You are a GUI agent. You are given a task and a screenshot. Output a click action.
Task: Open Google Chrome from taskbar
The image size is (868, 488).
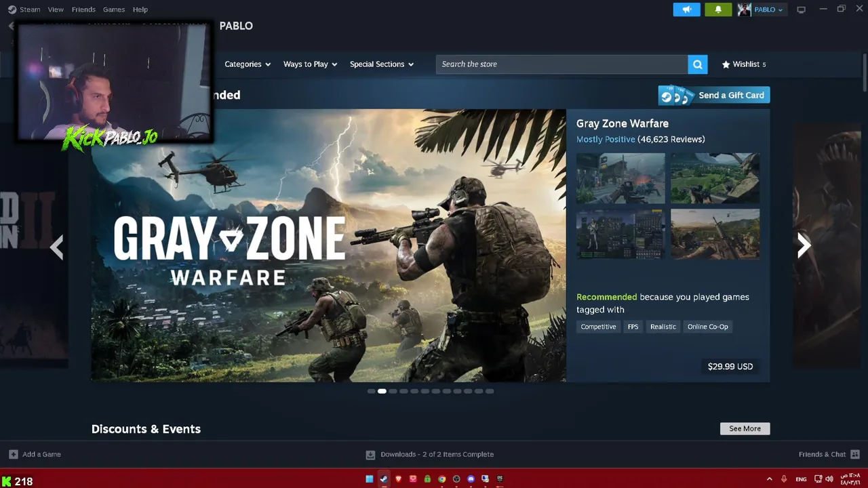click(442, 479)
